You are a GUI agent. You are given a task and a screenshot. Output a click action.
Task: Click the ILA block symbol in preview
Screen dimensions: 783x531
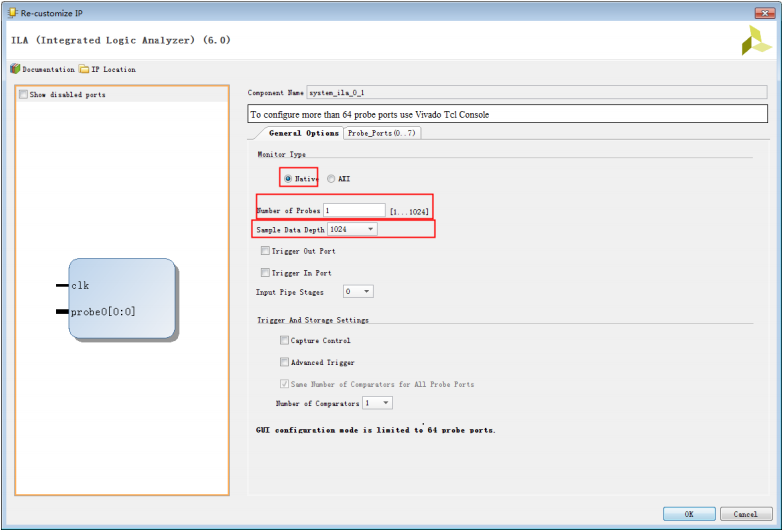pyautogui.click(x=122, y=298)
